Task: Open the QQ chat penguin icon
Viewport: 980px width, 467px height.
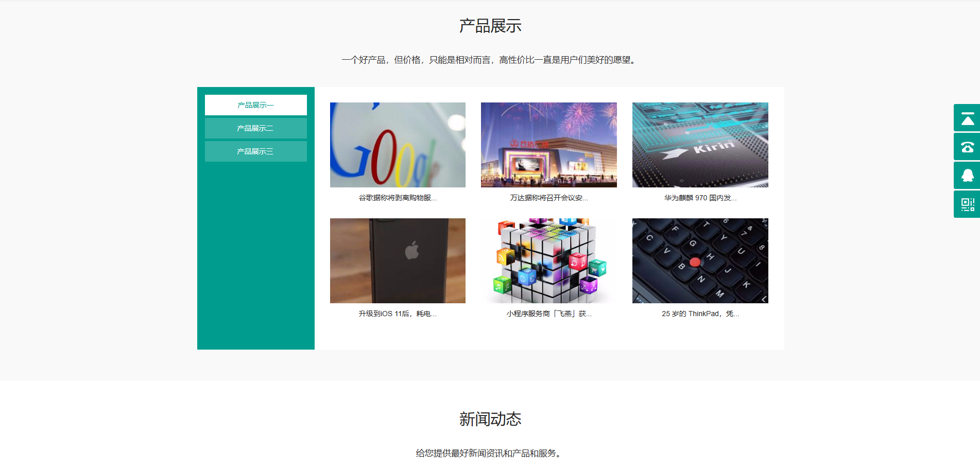Action: [x=967, y=176]
